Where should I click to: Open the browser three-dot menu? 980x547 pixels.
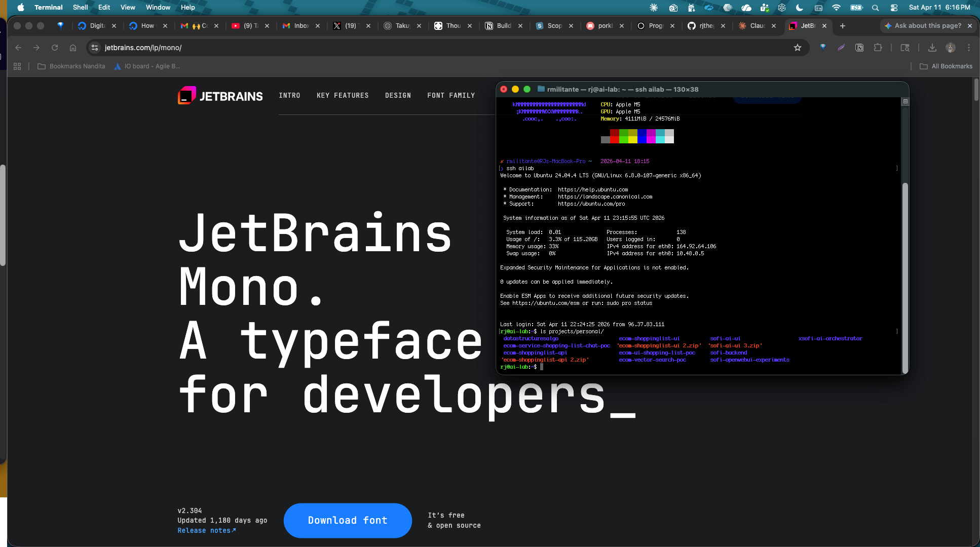pyautogui.click(x=969, y=48)
